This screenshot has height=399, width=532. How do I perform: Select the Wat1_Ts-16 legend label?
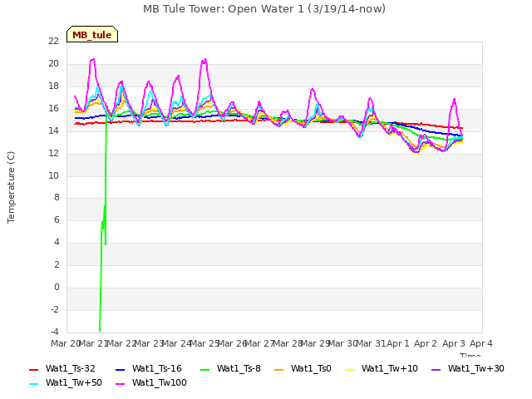[157, 369]
